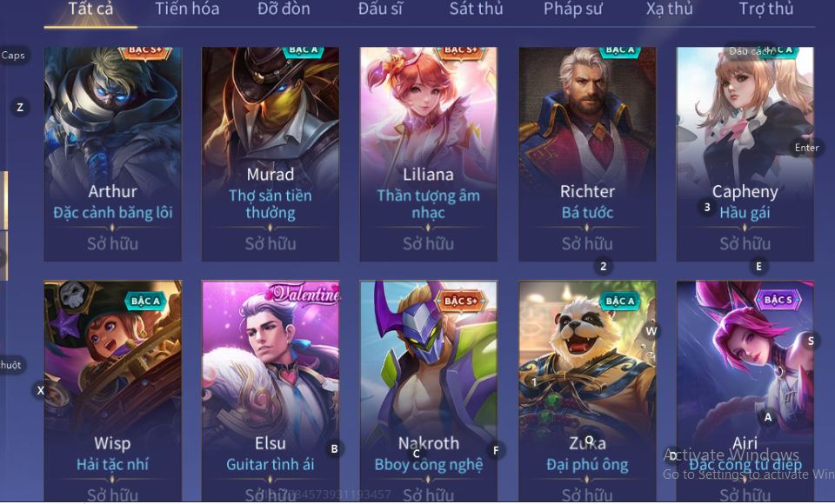Click the Wisp Hải tặc nhí card
835x504 pixels.
[113, 391]
